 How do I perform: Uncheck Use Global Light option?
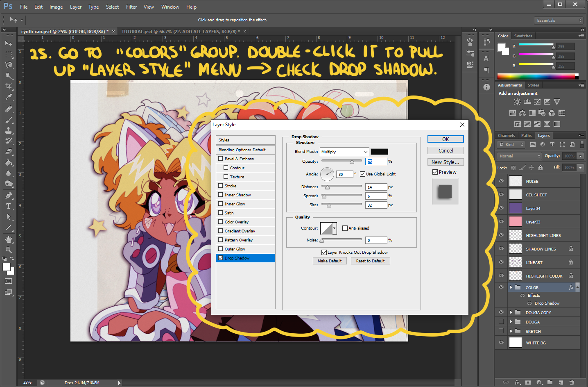(362, 174)
